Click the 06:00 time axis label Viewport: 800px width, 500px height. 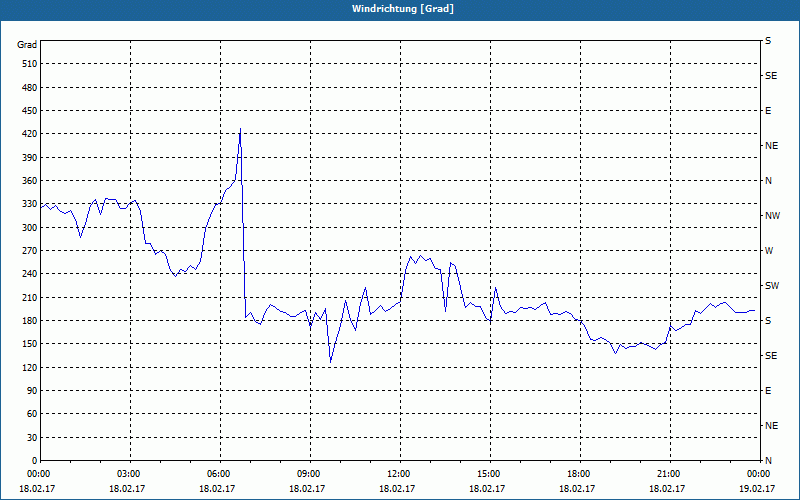pyautogui.click(x=220, y=474)
